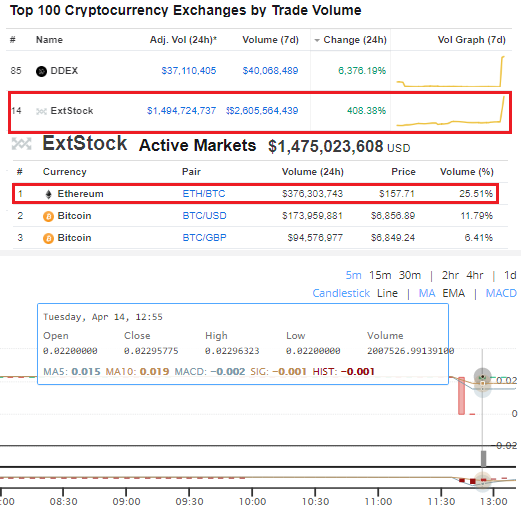Click the $94,576,977 volume cell
The height and width of the screenshot is (515, 521).
[x=315, y=238]
